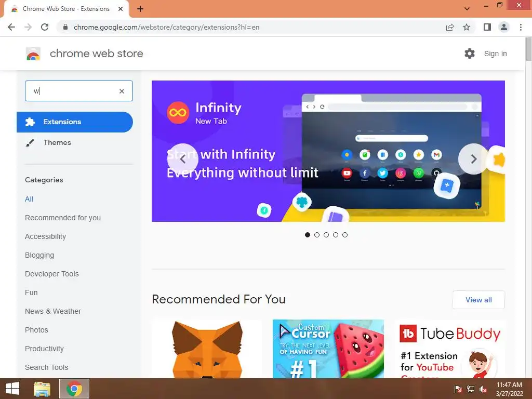Clear the search box text

(x=122, y=91)
